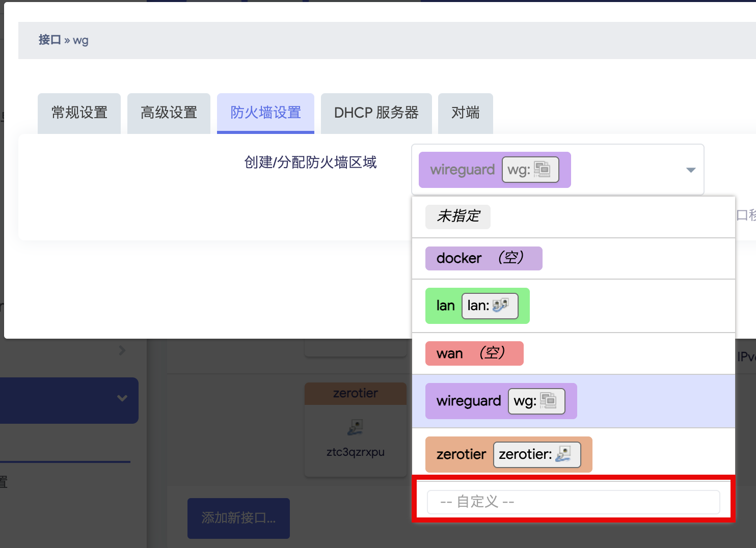Click the wg interface icon in selected wireguard zone
Viewport: 756px width, 548px height.
(542, 169)
